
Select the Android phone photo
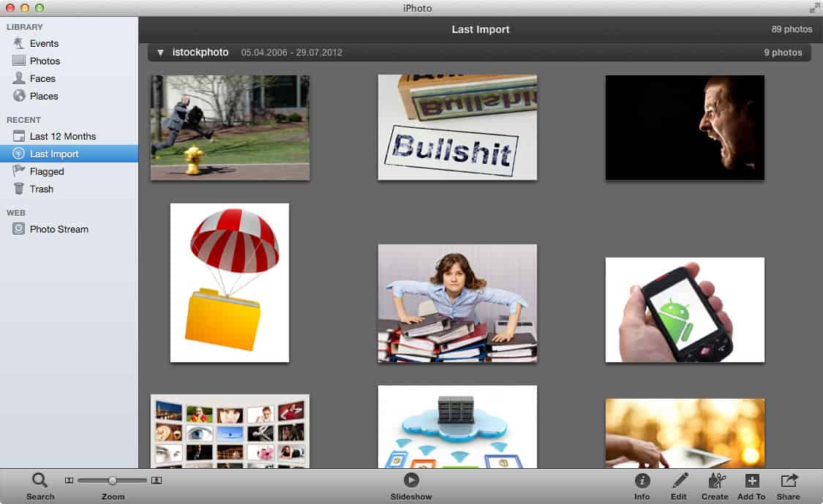click(x=685, y=309)
